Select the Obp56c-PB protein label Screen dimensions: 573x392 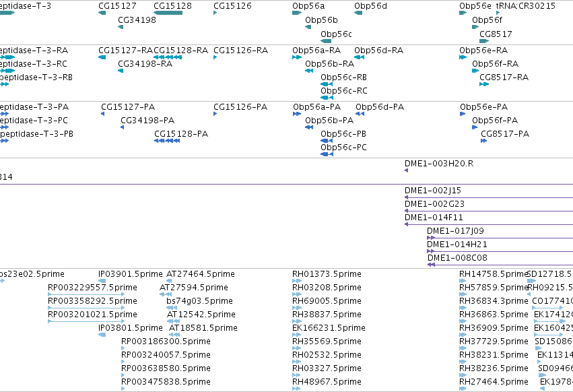click(343, 134)
